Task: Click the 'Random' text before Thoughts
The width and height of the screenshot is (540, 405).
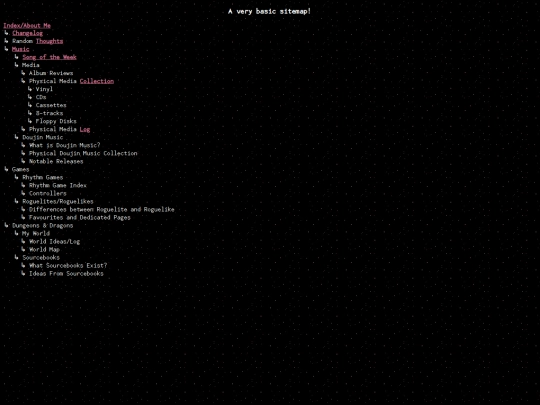Action: pos(22,41)
